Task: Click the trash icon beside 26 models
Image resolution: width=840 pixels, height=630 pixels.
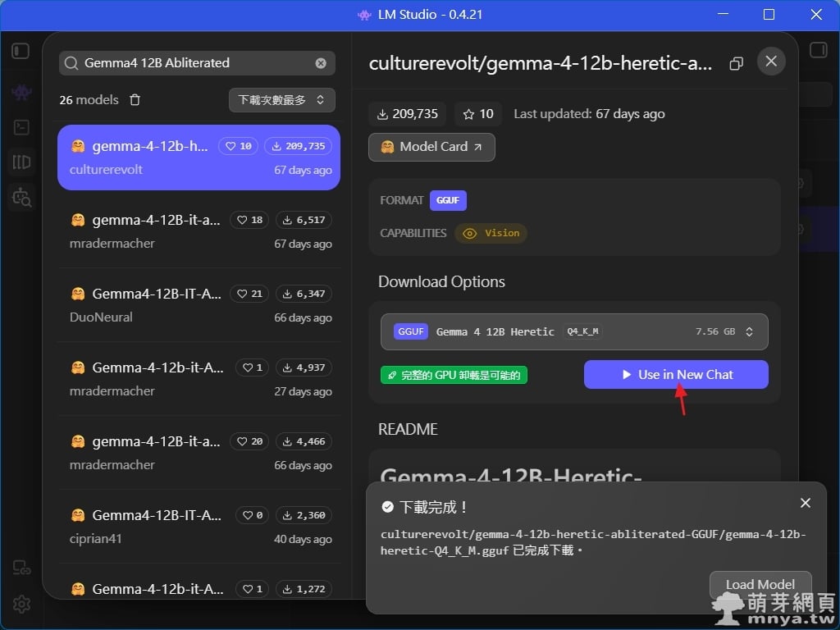Action: (x=135, y=99)
